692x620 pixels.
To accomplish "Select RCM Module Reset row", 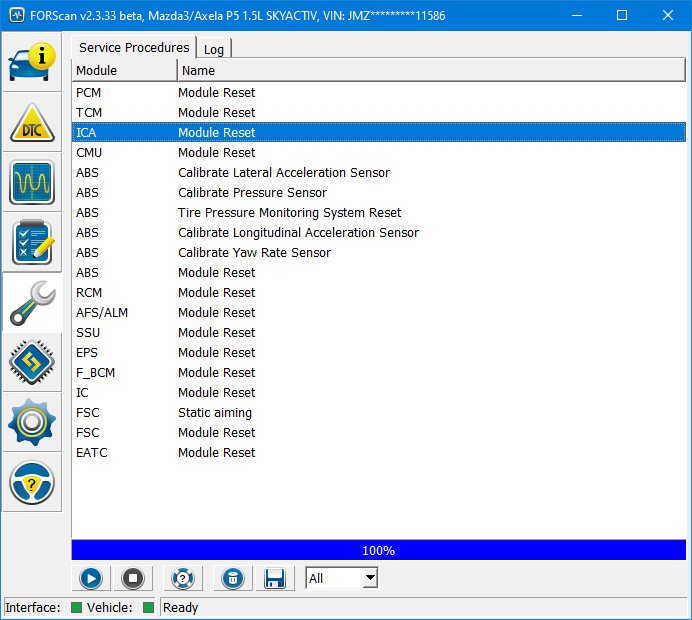I will (x=379, y=293).
